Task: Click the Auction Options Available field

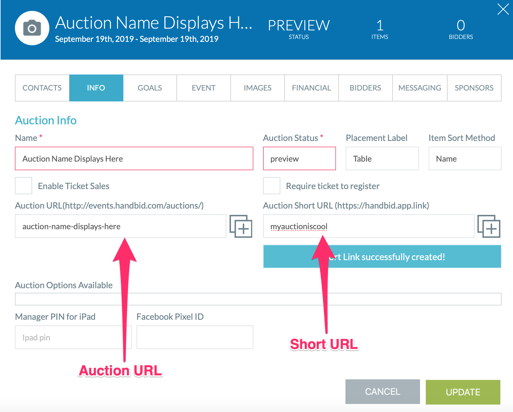Action: click(258, 299)
